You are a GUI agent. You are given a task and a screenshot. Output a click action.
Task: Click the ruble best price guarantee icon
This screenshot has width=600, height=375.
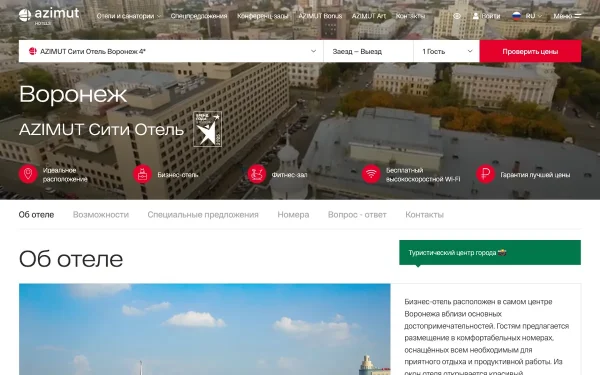coord(486,174)
